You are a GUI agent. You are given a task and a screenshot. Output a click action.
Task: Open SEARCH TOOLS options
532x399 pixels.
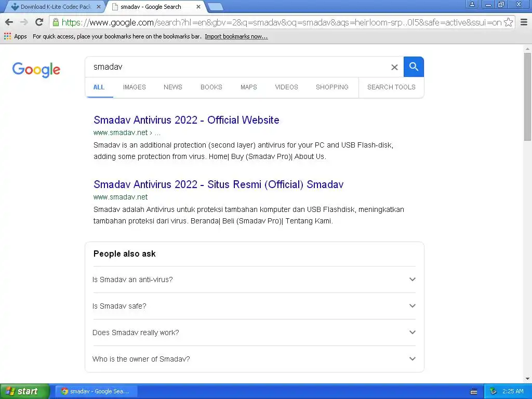pos(391,87)
